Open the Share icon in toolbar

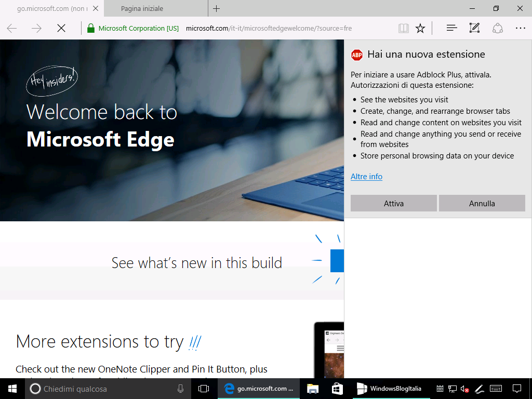(497, 28)
